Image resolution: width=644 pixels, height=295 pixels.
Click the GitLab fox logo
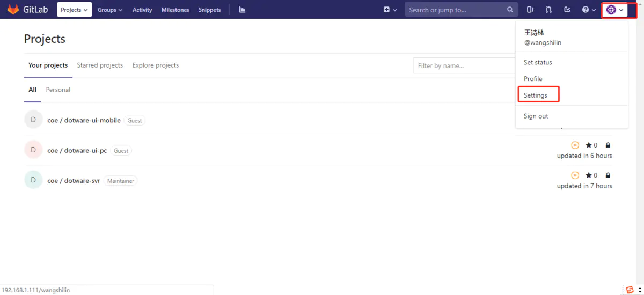[x=12, y=10]
